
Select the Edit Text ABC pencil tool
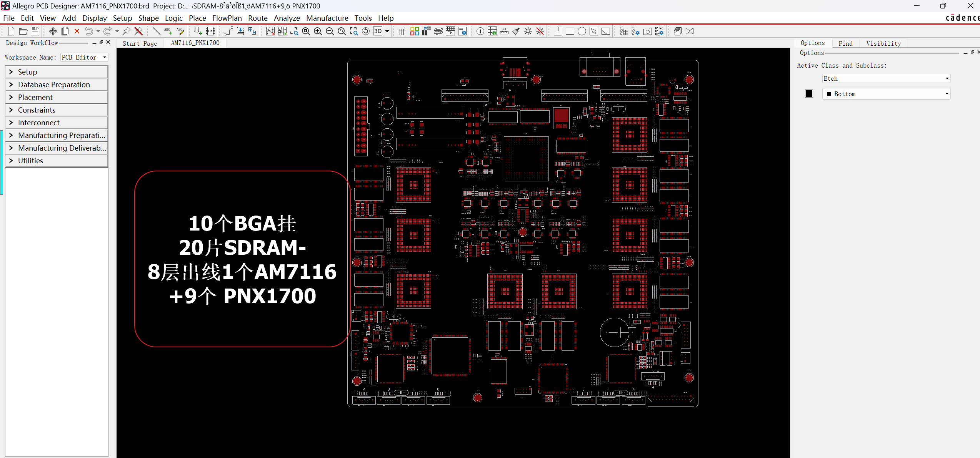click(x=180, y=31)
